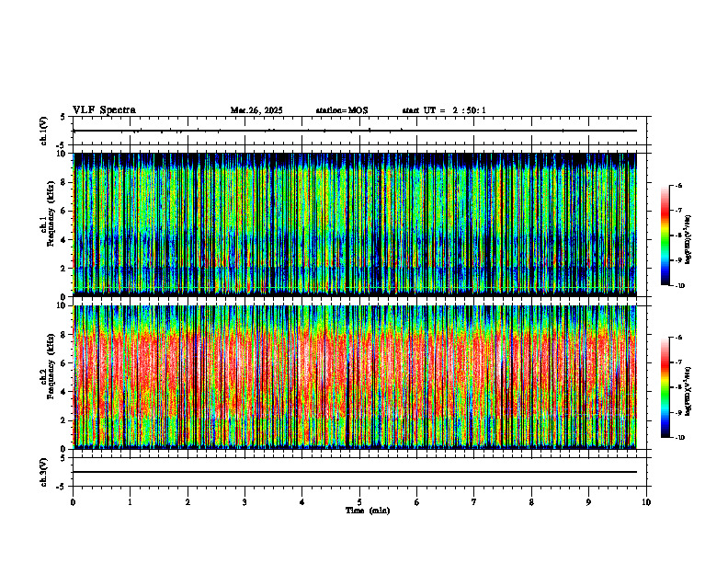Click the ch.3 flat voltage trace
Screen dimensions: 728x563
tap(355, 472)
